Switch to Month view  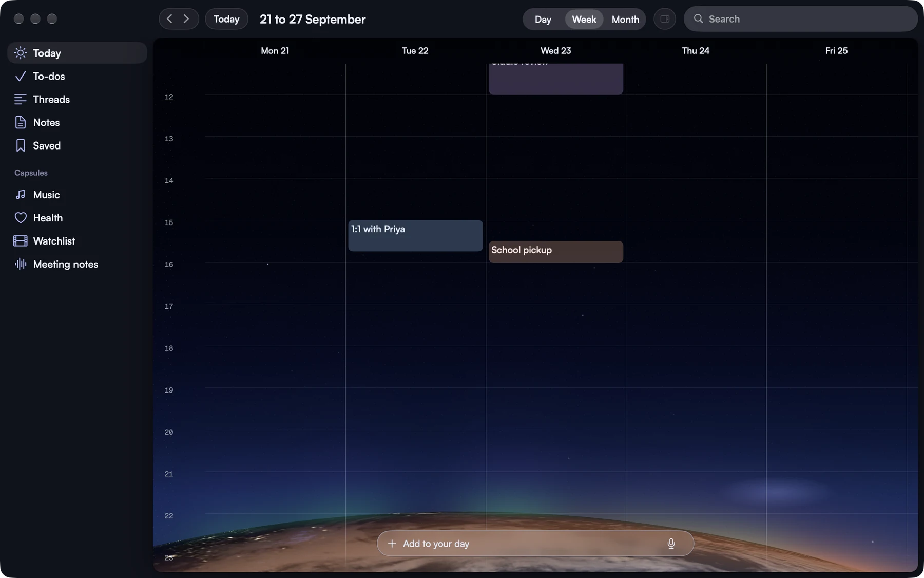625,19
